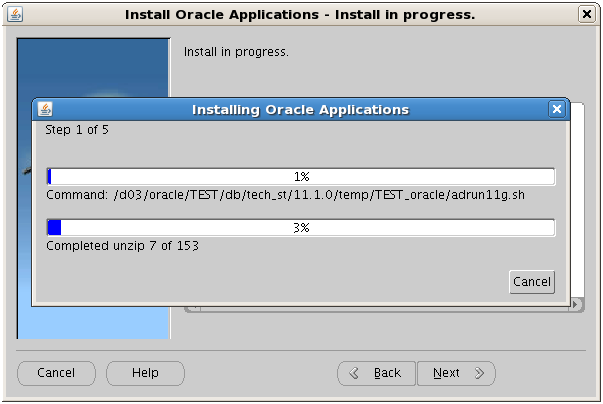Image resolution: width=603 pixels, height=404 pixels.
Task: Cancel the unzip progress dialog
Action: pyautogui.click(x=532, y=282)
